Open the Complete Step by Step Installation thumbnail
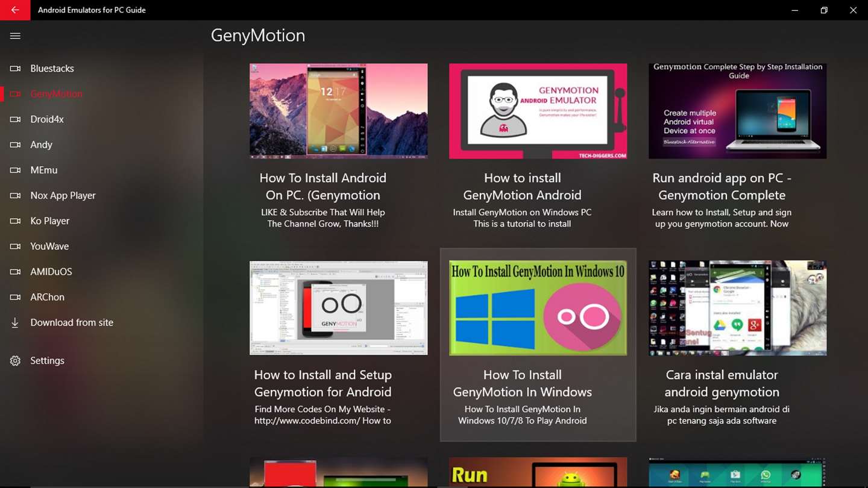Image resolution: width=868 pixels, height=488 pixels. tap(737, 111)
